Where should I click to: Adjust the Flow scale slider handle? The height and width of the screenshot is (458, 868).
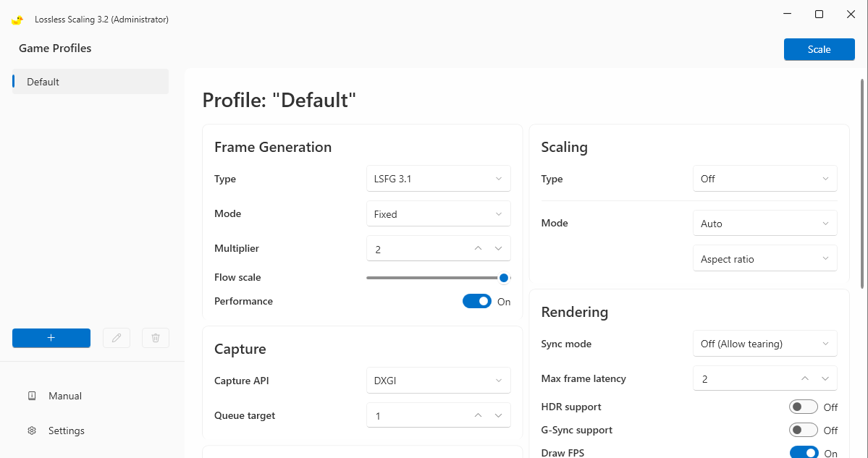coord(504,278)
